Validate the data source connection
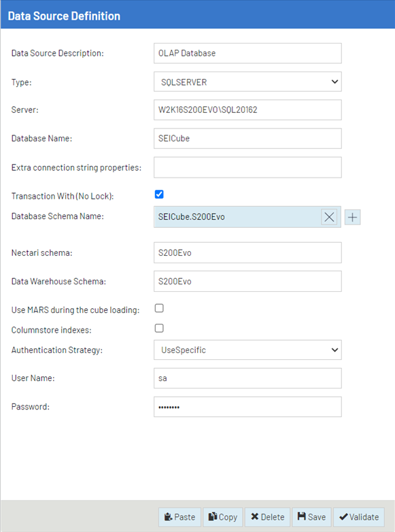This screenshot has height=532, width=395. coord(359,517)
